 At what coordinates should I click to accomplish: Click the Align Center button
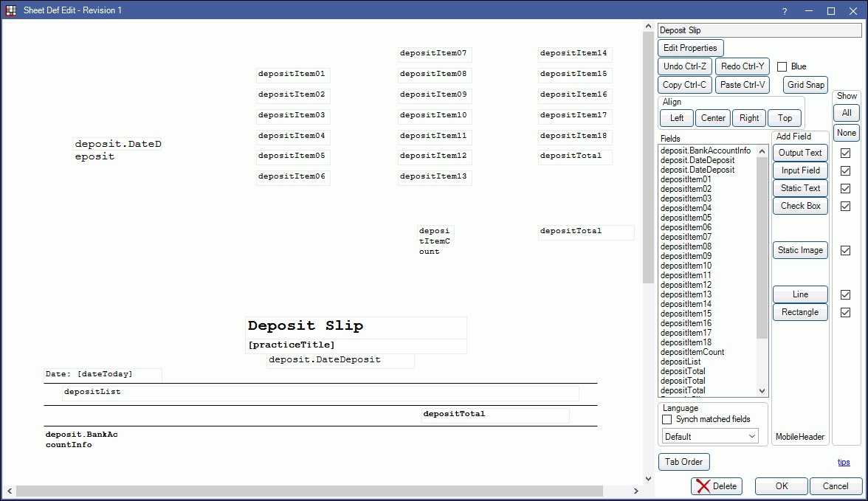point(713,118)
